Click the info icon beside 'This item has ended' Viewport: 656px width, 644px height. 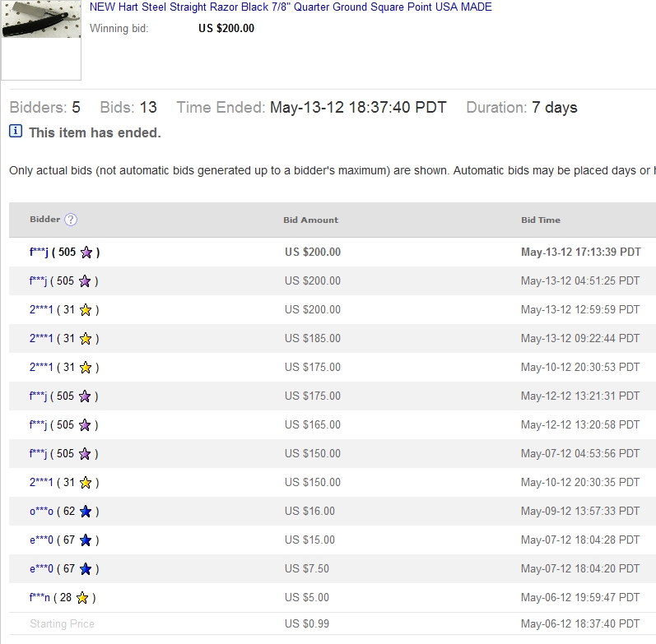pos(16,131)
